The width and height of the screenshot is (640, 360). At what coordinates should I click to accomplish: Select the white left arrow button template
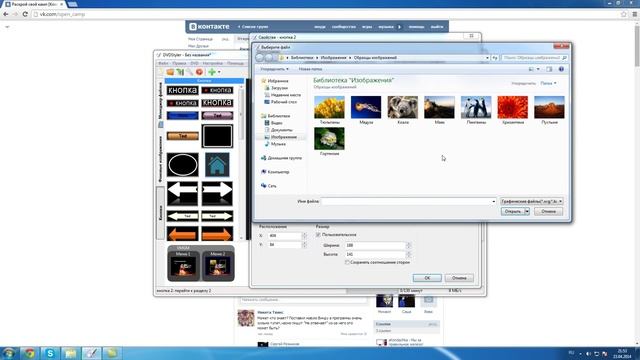[182, 193]
